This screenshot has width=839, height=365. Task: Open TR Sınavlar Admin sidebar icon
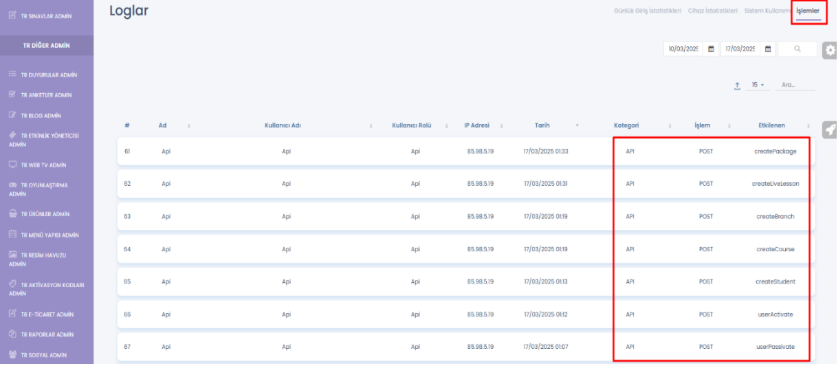pyautogui.click(x=13, y=16)
